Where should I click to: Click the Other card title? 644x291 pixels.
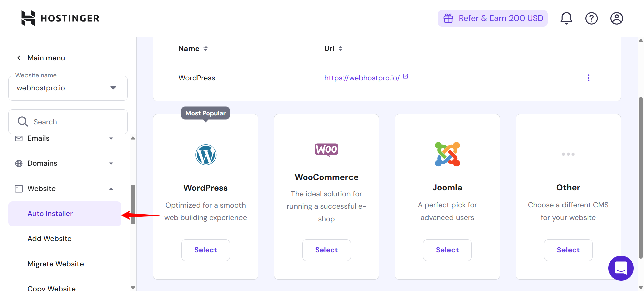pos(568,188)
